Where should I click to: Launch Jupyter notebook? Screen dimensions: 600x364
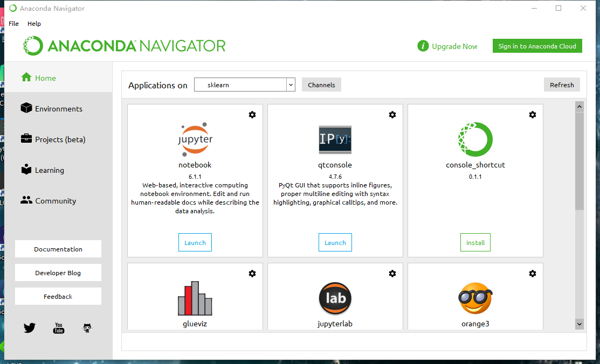pos(195,242)
